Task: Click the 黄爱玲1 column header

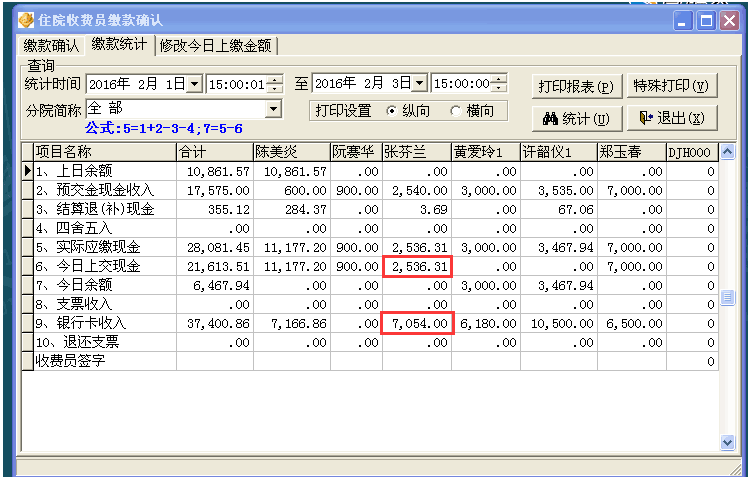Action: click(486, 152)
